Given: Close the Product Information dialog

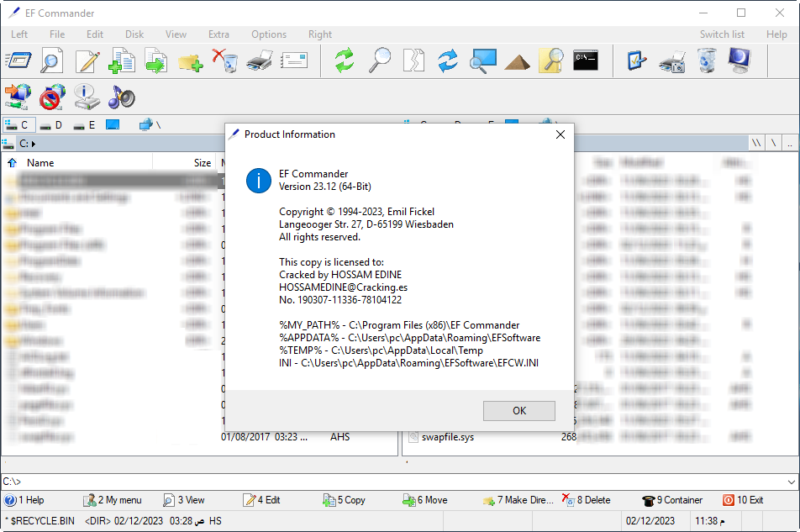Looking at the screenshot, I should pyautogui.click(x=561, y=134).
